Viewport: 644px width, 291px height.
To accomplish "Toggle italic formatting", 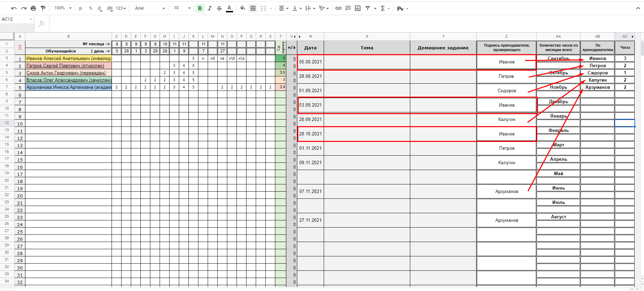I will tap(209, 8).
